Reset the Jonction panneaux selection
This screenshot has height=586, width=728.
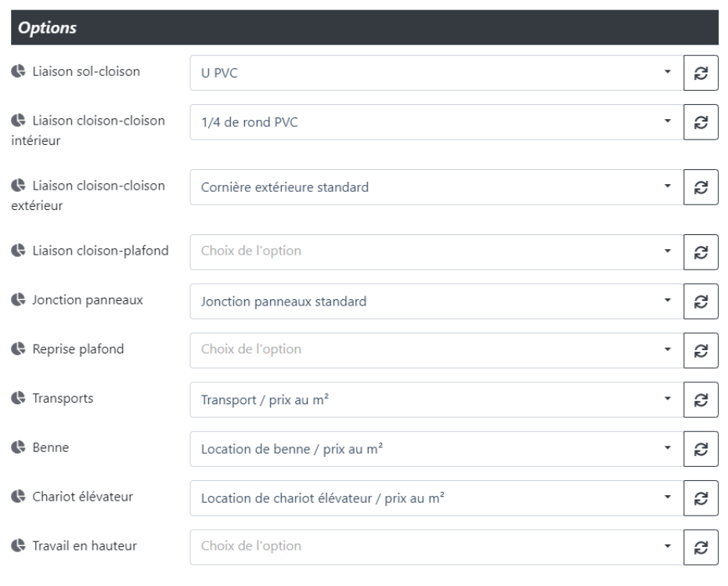pos(701,302)
